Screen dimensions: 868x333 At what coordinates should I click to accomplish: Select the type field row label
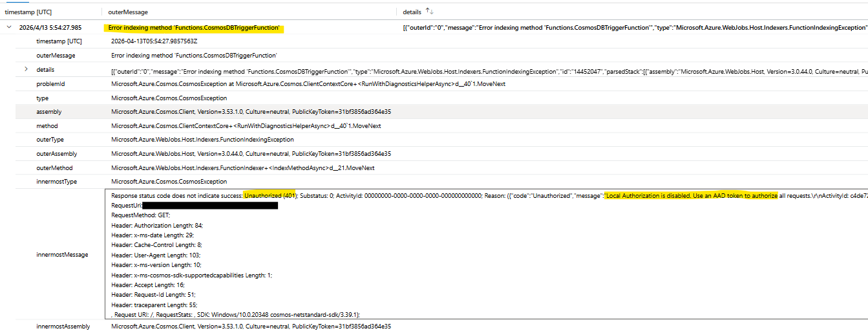(x=43, y=98)
